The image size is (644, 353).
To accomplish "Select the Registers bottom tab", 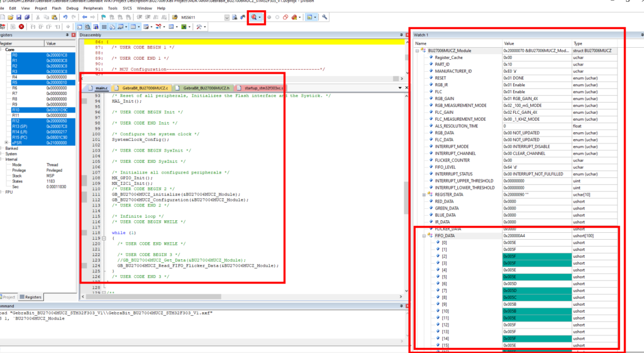I will 31,297.
